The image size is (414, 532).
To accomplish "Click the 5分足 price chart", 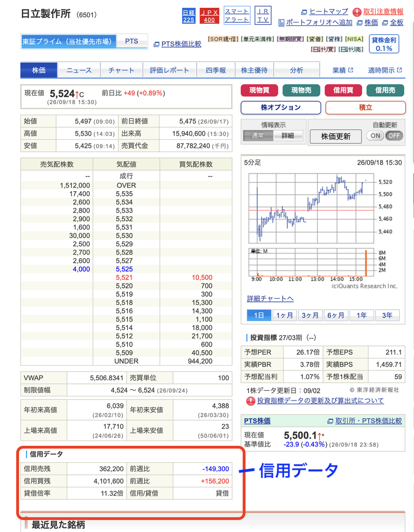I will point(311,208).
